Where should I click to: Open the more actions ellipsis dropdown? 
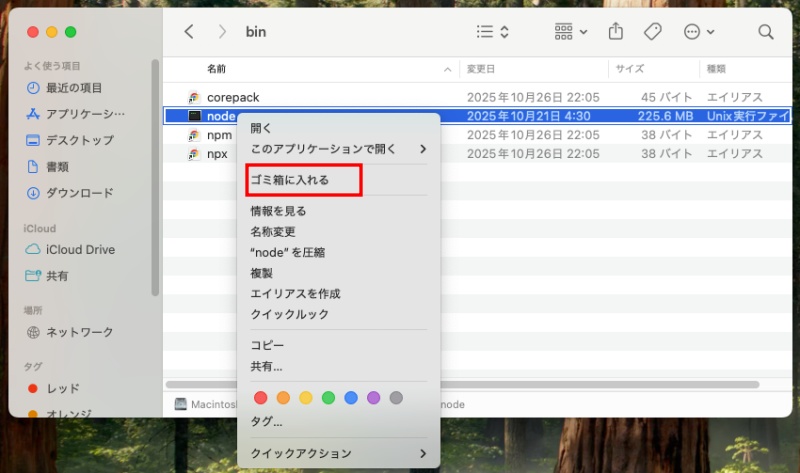point(698,32)
